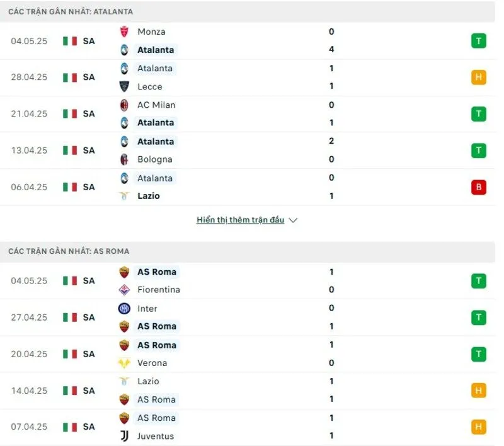Select the Hellas Verona logo
This screenshot has height=446, width=504.
tap(125, 363)
